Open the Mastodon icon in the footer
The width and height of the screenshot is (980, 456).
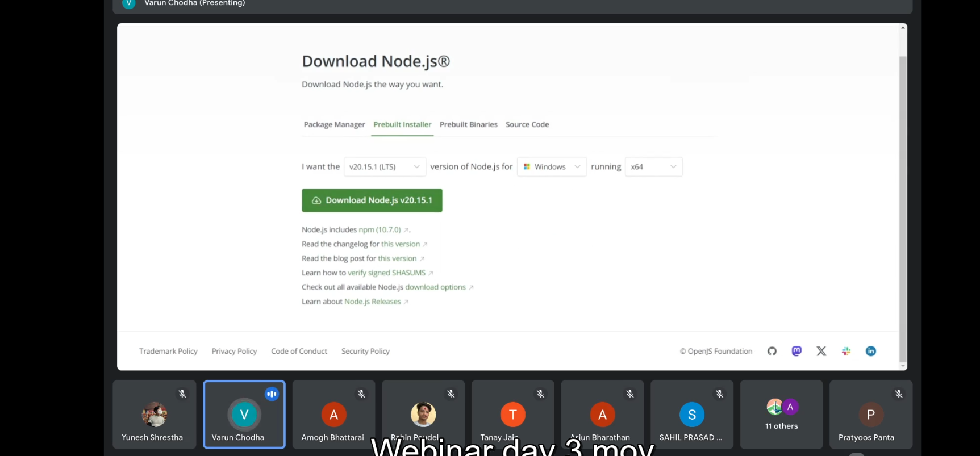coord(796,351)
